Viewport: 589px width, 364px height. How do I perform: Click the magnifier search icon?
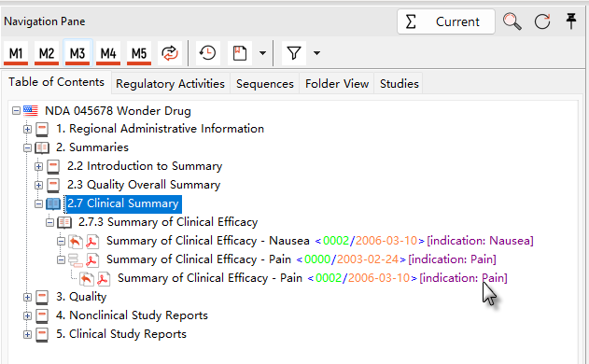coord(512,21)
